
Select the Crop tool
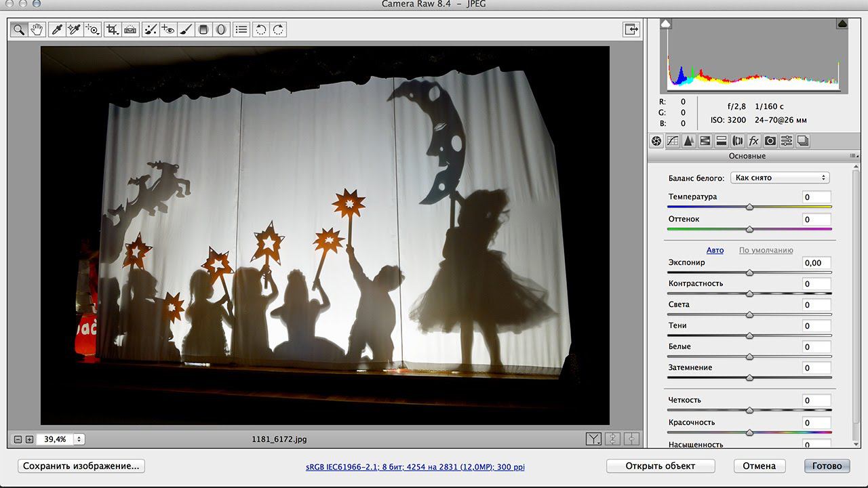pos(113,29)
